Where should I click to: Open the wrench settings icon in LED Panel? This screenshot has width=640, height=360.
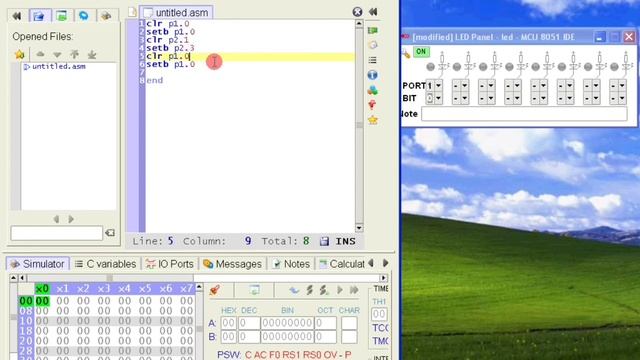pyautogui.click(x=406, y=53)
